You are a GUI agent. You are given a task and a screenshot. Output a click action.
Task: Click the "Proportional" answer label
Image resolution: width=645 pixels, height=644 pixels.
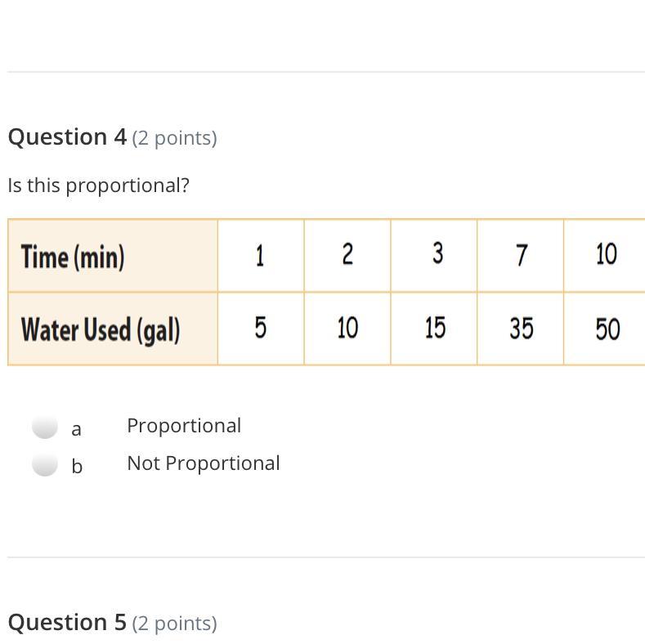click(184, 426)
